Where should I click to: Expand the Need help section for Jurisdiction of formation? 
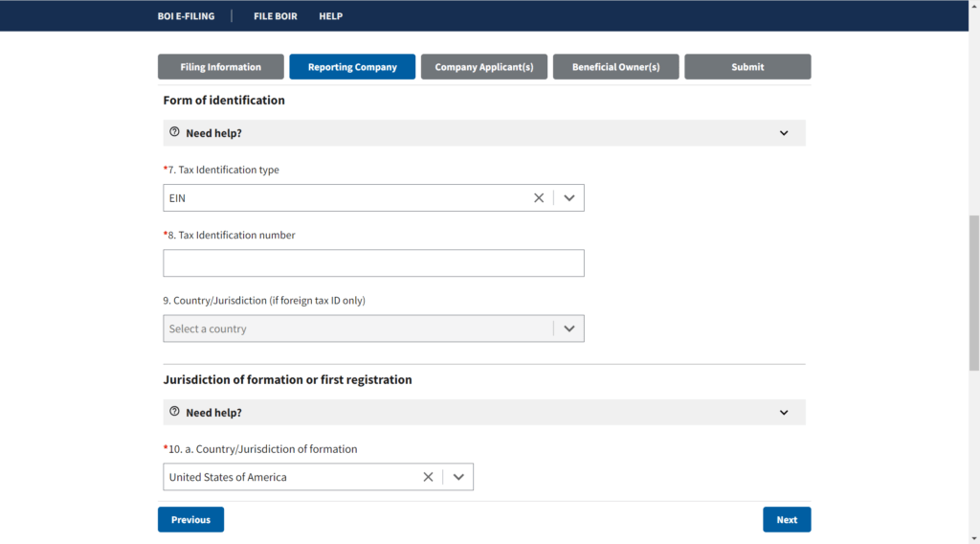click(484, 412)
